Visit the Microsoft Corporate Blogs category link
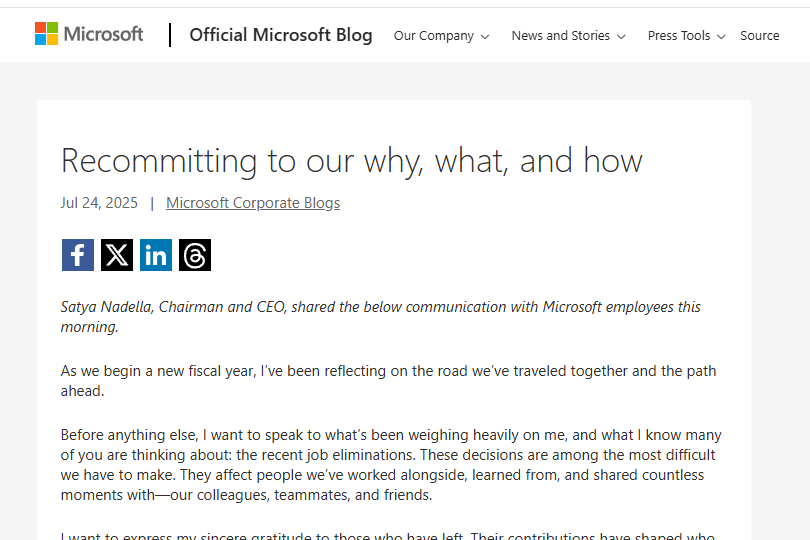 point(253,203)
